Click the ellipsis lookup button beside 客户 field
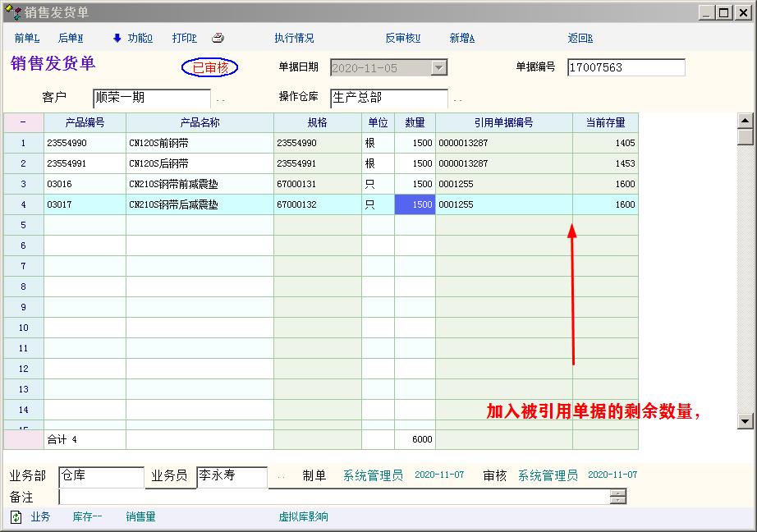This screenshot has height=532, width=757. [220, 99]
